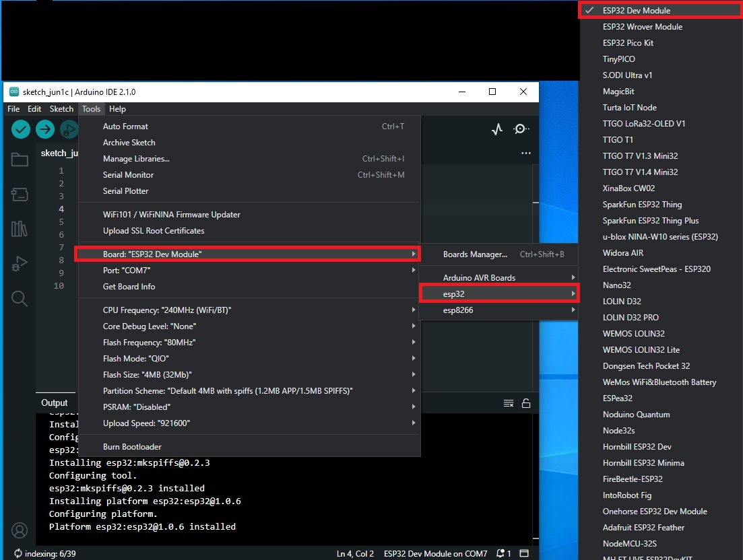Viewport: 743px width, 560px height.
Task: Clear output with the lines icon
Action: [509, 403]
